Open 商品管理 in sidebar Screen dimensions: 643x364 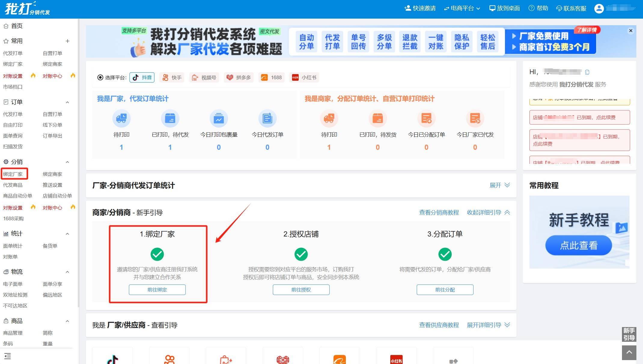[13, 333]
